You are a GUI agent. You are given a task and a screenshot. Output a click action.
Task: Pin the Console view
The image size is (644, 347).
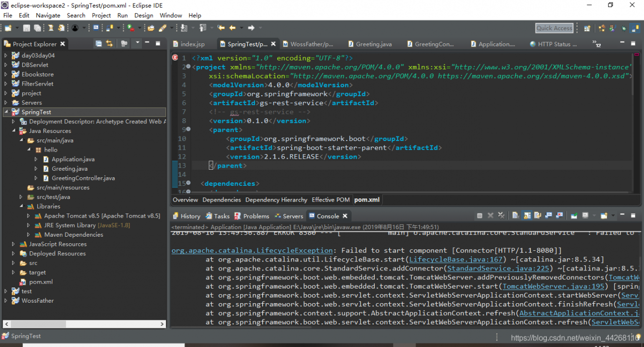pos(574,216)
